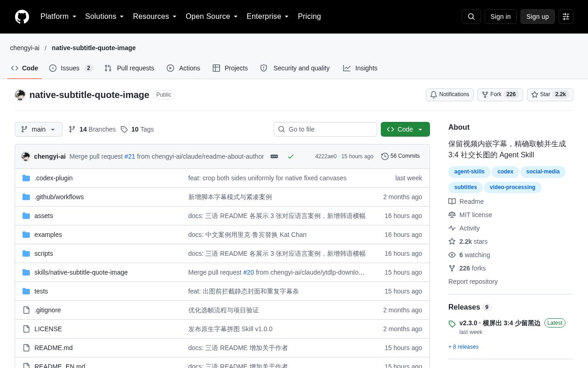588x368 pixels.
Task: Open the main branch dropdown
Action: [x=39, y=129]
